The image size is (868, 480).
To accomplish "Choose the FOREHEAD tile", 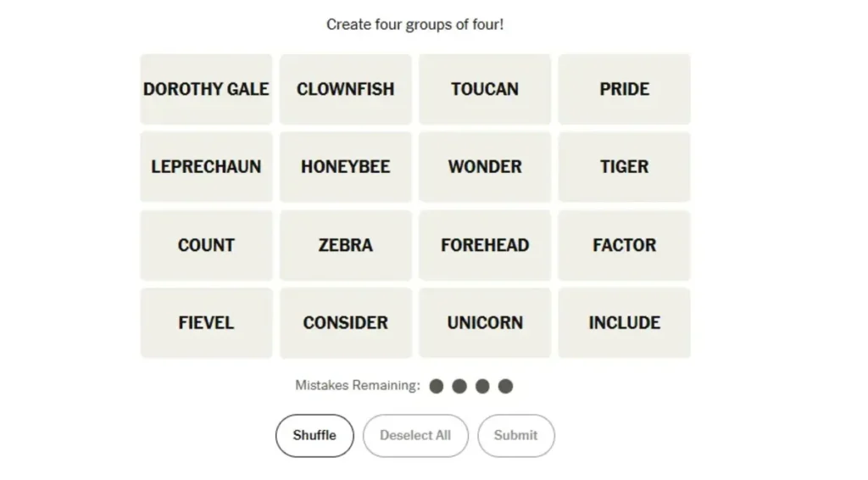I will (485, 245).
